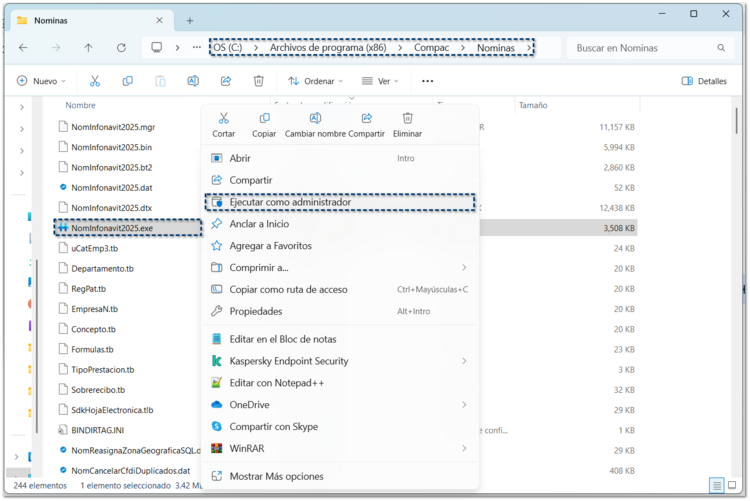Image resolution: width=750 pixels, height=501 pixels.
Task: Click Mostrar Más opciones entry
Action: coord(276,476)
